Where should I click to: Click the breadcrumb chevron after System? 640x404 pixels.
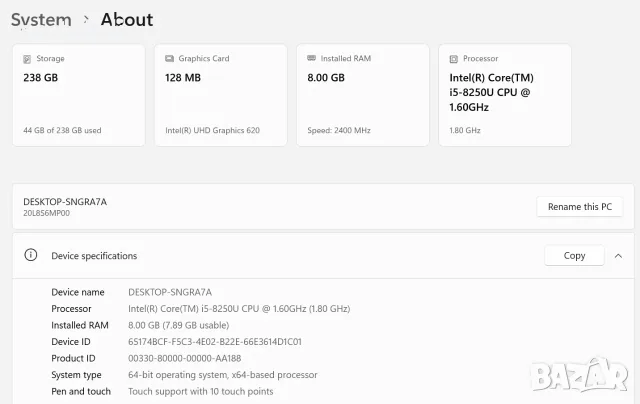point(86,19)
